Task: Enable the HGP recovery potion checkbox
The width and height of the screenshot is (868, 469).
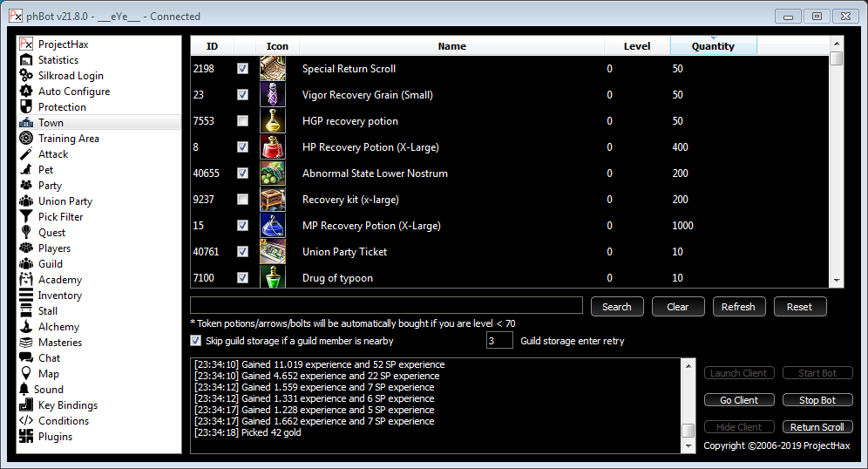Action: [x=242, y=121]
